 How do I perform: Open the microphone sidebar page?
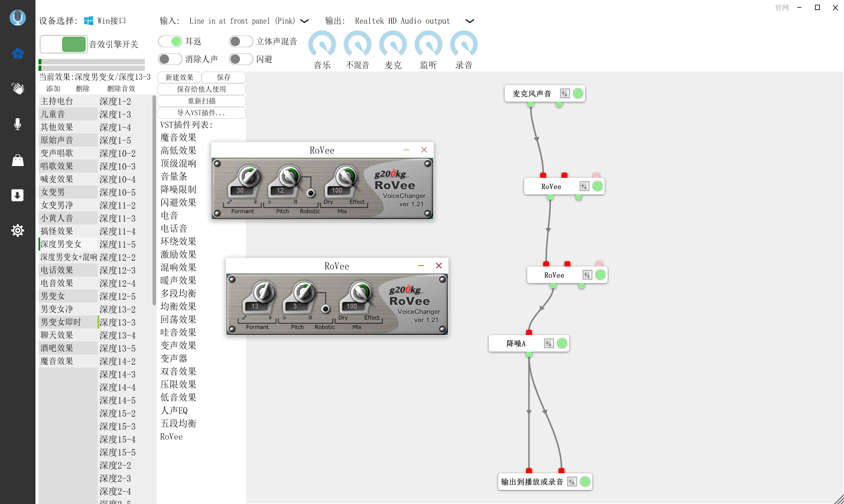point(18,124)
